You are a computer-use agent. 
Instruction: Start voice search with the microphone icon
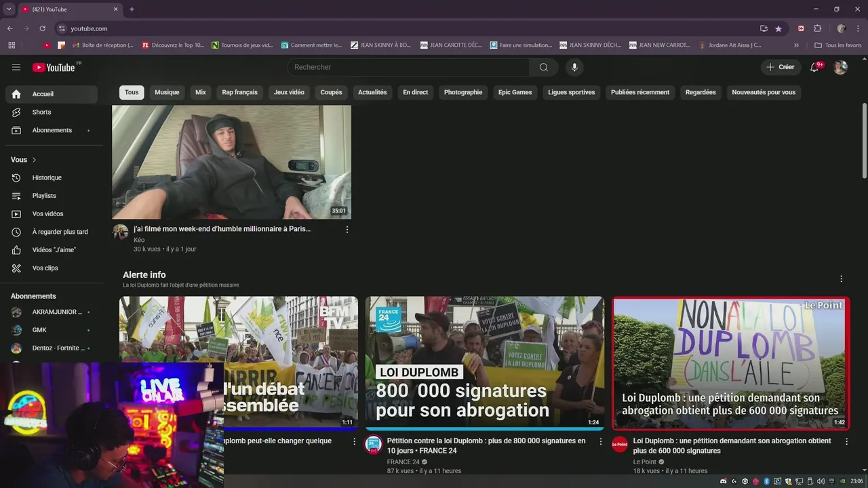[574, 67]
